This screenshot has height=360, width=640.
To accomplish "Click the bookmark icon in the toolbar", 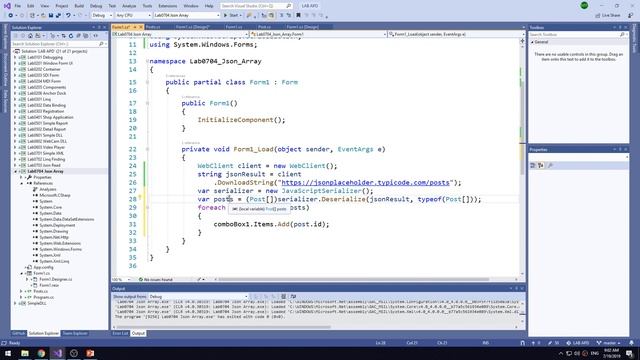I will 298,16.
